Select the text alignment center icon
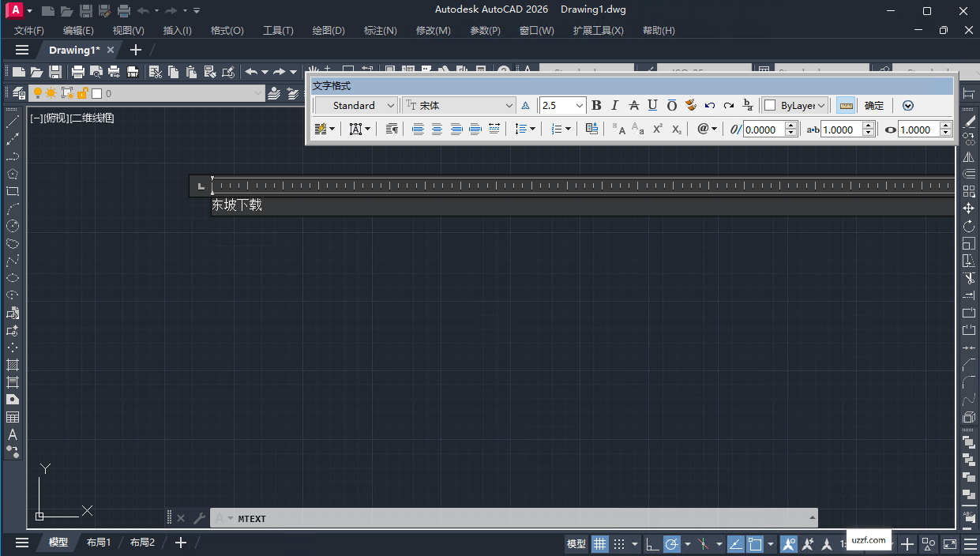 (x=437, y=128)
